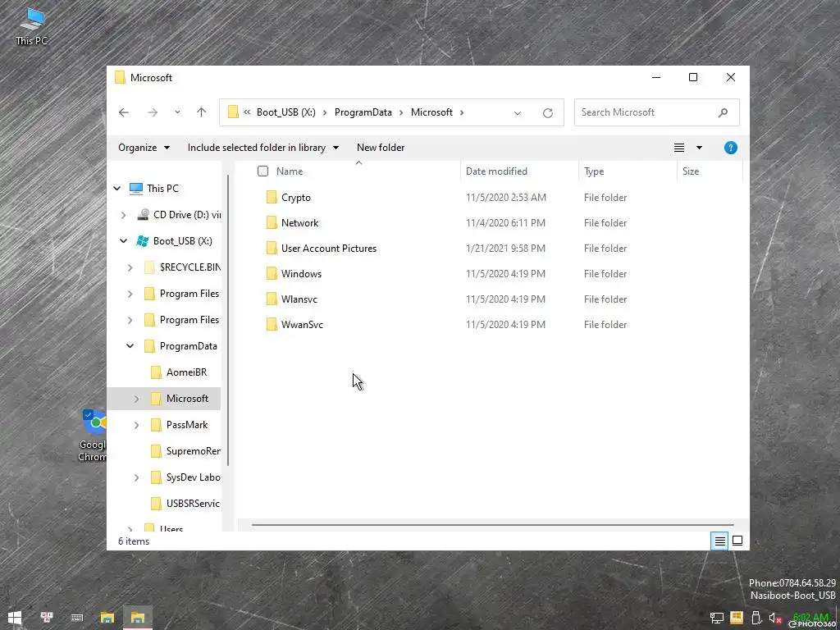Click the navigation pane vertical scrollbar
Screen dimensions: 840x630
click(229, 321)
